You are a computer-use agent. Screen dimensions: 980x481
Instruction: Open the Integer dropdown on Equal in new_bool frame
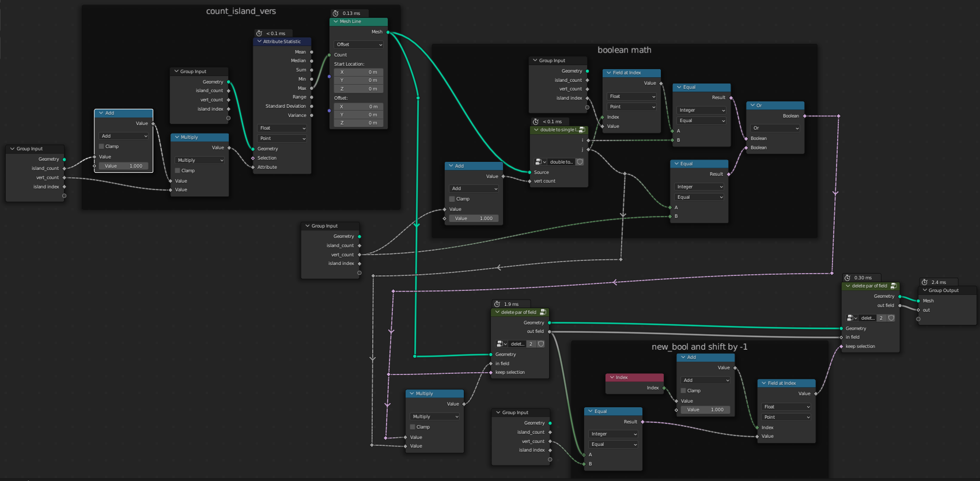click(614, 434)
